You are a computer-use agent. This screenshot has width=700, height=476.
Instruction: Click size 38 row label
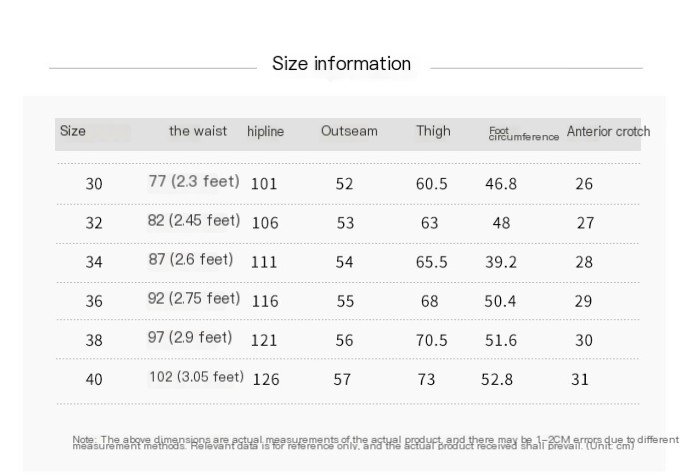94,340
